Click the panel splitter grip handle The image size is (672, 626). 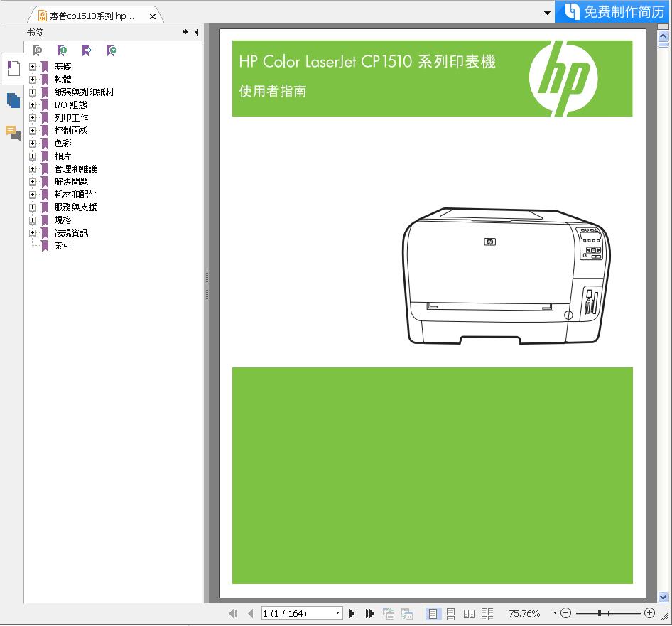207,286
